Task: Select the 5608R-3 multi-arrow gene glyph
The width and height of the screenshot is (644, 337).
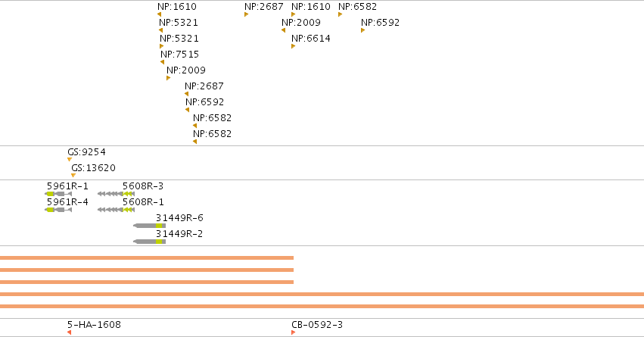Action: coord(117,194)
